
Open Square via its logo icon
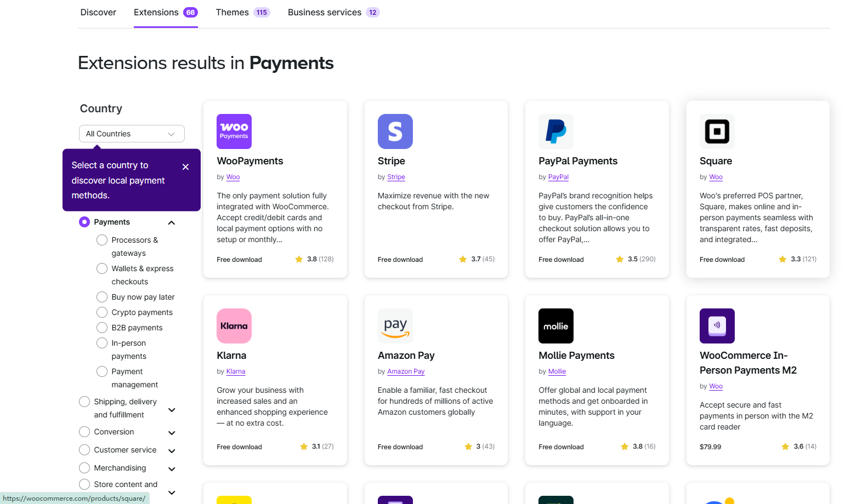[717, 131]
